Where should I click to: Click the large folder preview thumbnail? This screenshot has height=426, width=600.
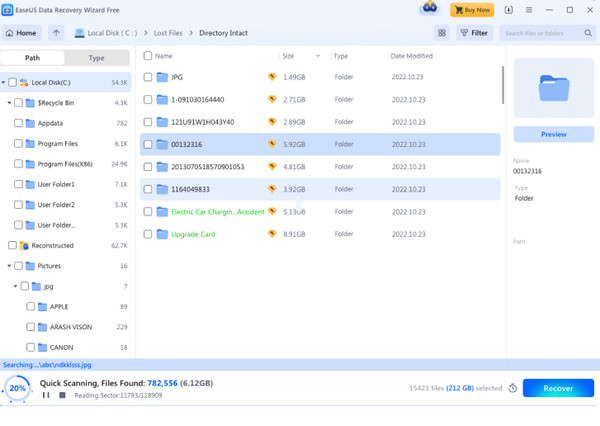point(553,88)
